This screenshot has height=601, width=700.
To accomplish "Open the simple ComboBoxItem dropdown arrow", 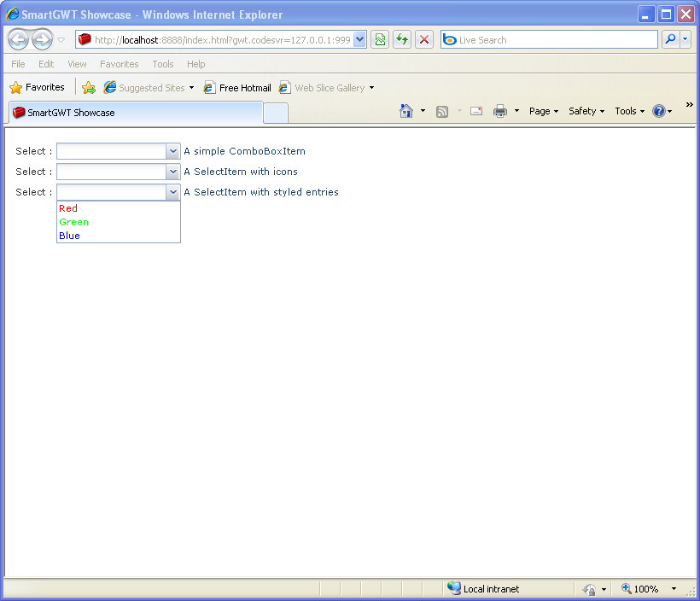I will click(x=172, y=151).
